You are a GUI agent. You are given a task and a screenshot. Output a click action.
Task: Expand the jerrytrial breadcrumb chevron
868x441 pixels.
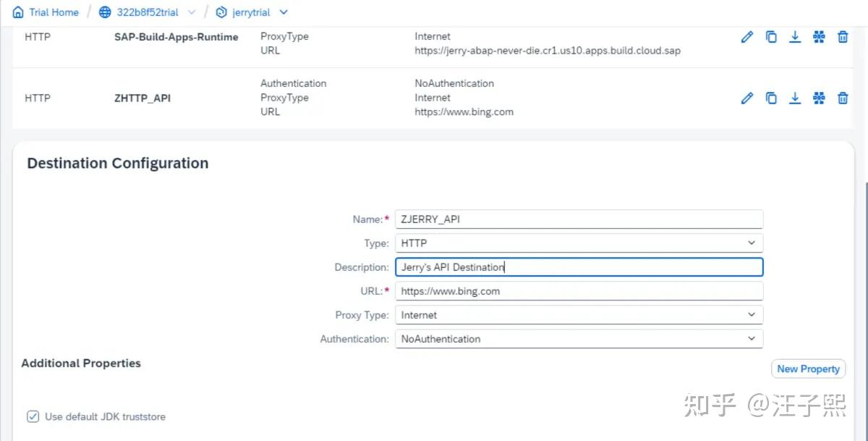(x=283, y=12)
